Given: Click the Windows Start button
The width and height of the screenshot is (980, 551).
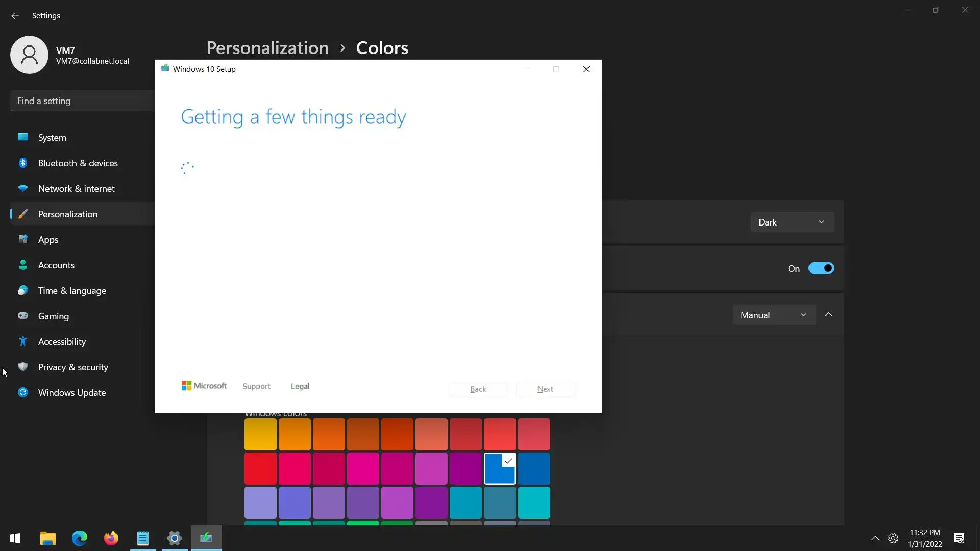Looking at the screenshot, I should (x=15, y=538).
